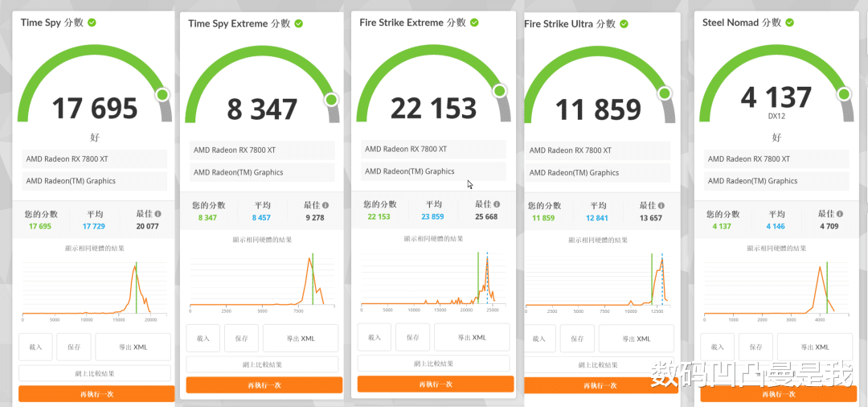The width and height of the screenshot is (868, 407).
Task: Open 網上比較結果 in the Time Spy panel
Action: (95, 373)
